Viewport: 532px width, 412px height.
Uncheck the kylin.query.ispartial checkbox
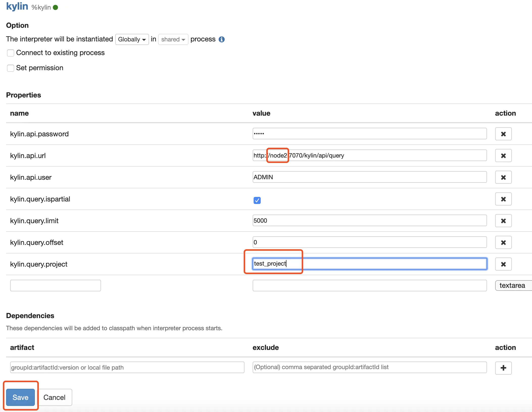[257, 200]
